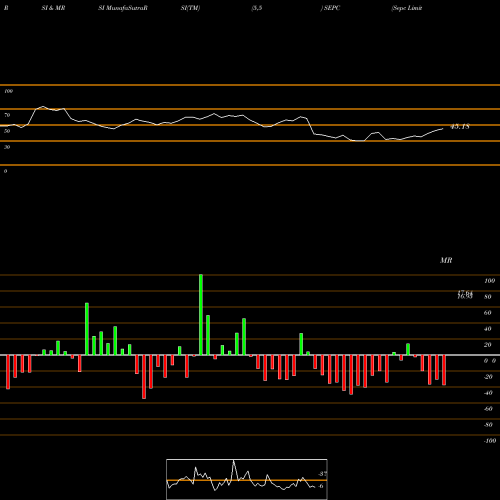
Task: Click the MR axis label -40
Action: (x=488, y=393)
